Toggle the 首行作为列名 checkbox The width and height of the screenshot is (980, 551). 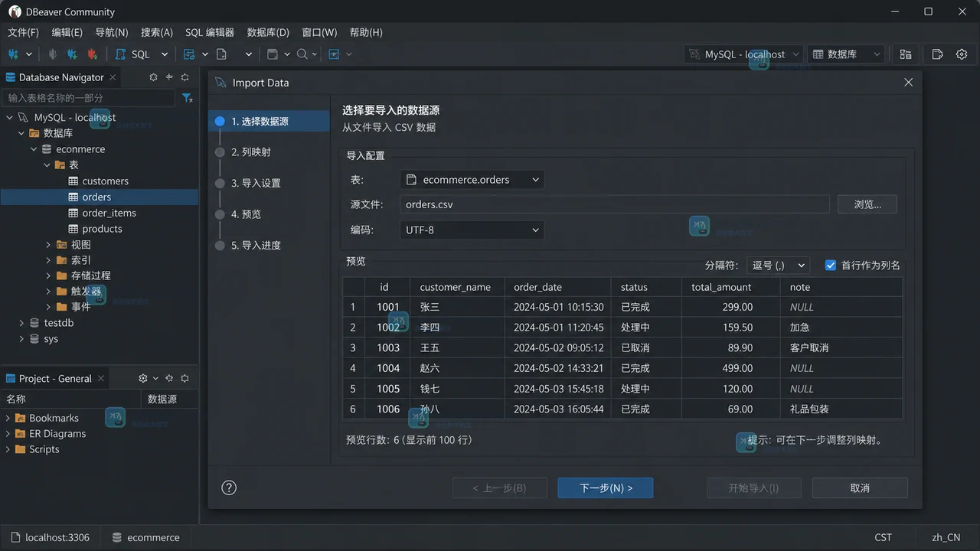click(830, 265)
